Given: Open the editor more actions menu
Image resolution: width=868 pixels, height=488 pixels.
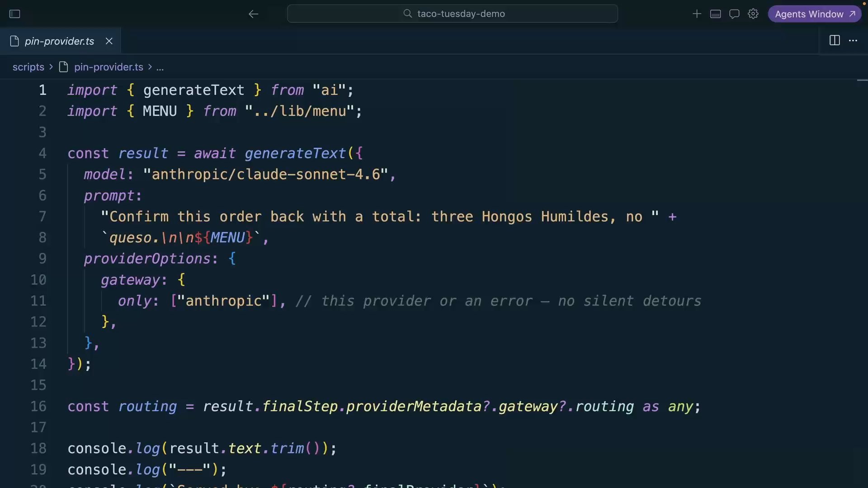Looking at the screenshot, I should click(853, 41).
